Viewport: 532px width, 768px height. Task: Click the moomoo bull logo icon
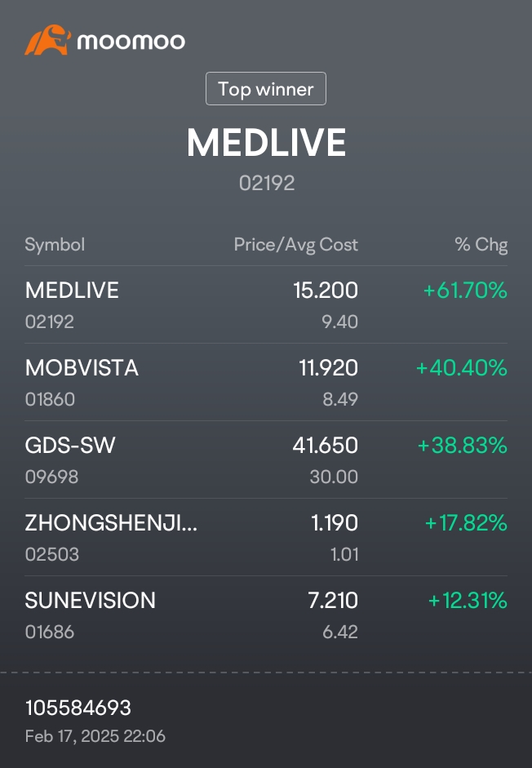point(47,40)
